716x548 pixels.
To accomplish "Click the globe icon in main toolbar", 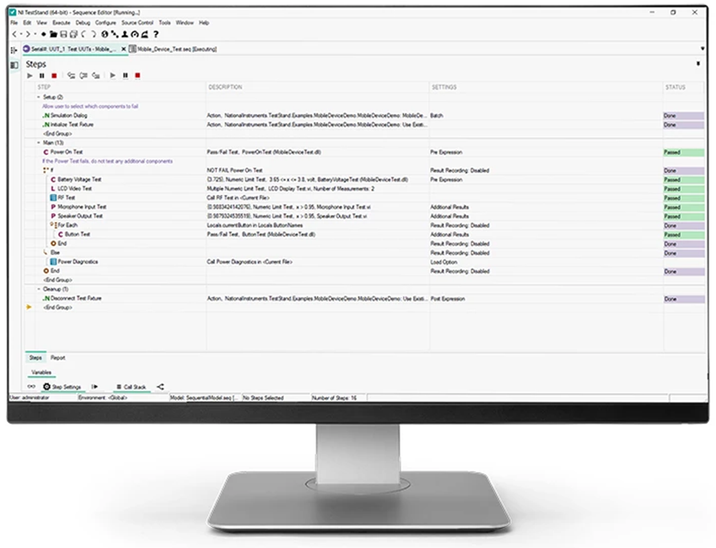I will coord(105,34).
